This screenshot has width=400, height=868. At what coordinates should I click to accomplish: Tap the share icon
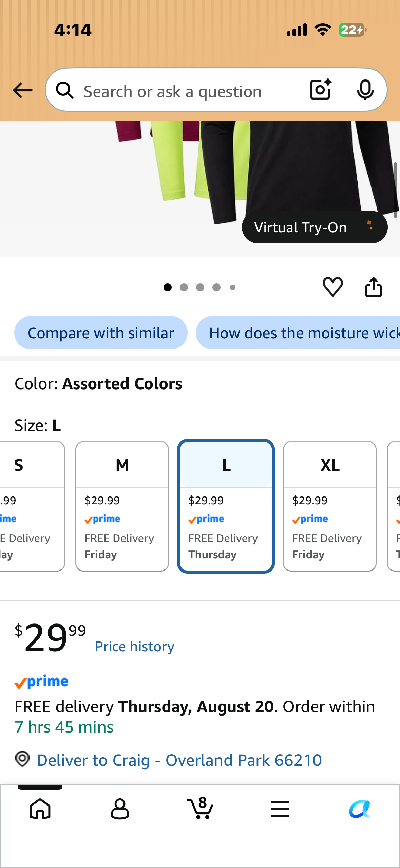[x=373, y=287]
